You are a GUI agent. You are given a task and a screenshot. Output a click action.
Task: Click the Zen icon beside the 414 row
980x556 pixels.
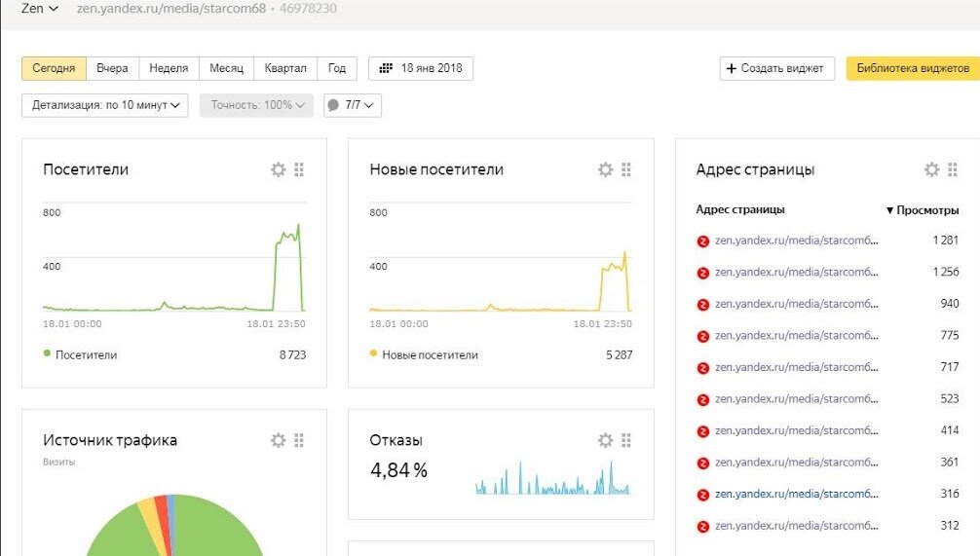[x=703, y=431]
